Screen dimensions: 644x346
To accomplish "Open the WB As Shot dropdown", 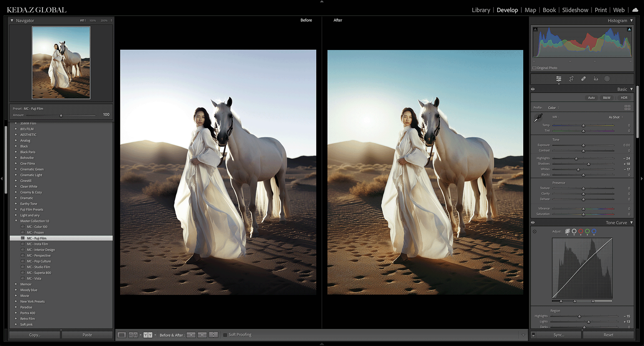I will (x=616, y=117).
